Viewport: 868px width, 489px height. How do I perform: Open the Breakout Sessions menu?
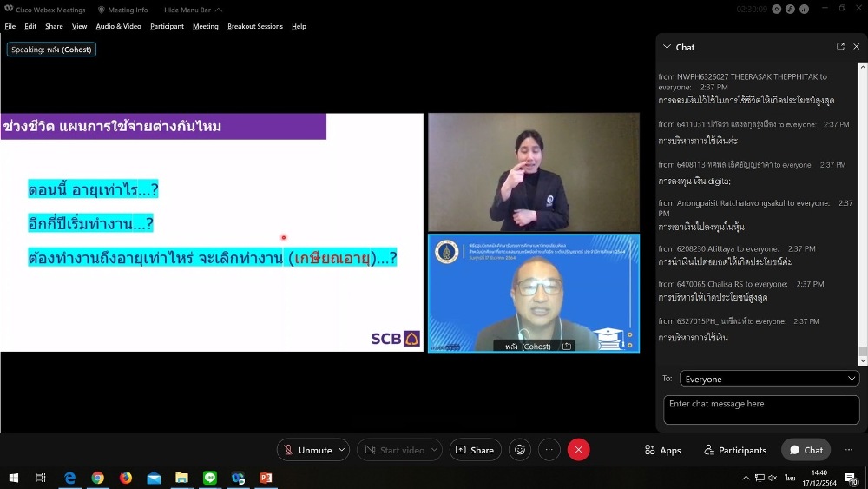pos(254,26)
